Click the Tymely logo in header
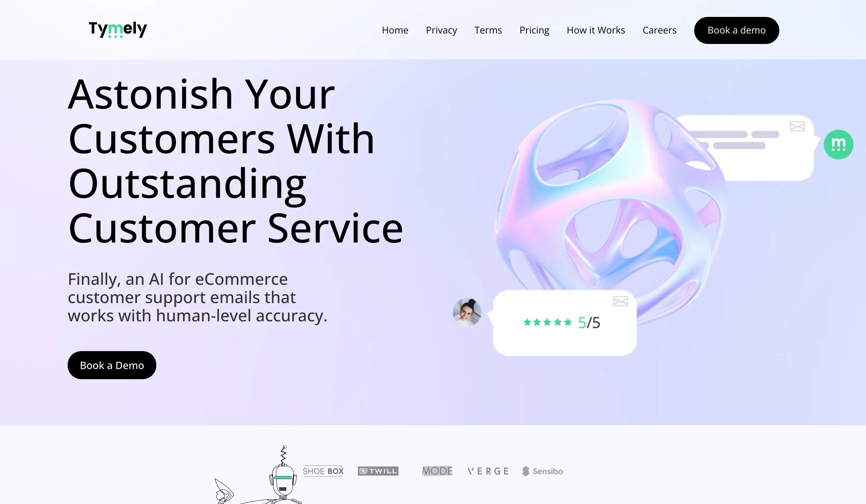866x504 pixels. 119,30
